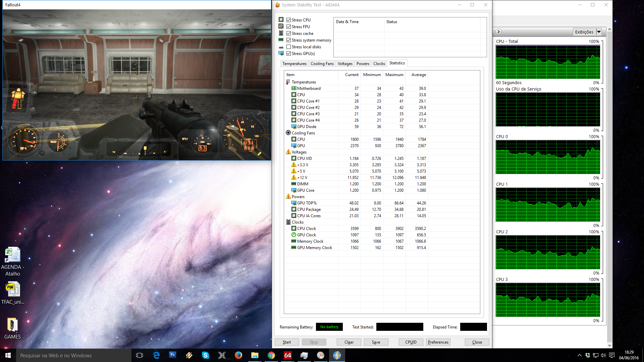Click the taskbar clock showing 18:29
The width and height of the screenshot is (644, 362).
tap(629, 355)
